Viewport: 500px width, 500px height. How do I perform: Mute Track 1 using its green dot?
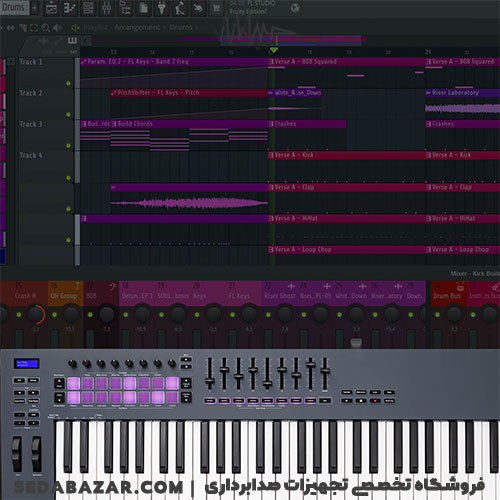click(x=68, y=83)
